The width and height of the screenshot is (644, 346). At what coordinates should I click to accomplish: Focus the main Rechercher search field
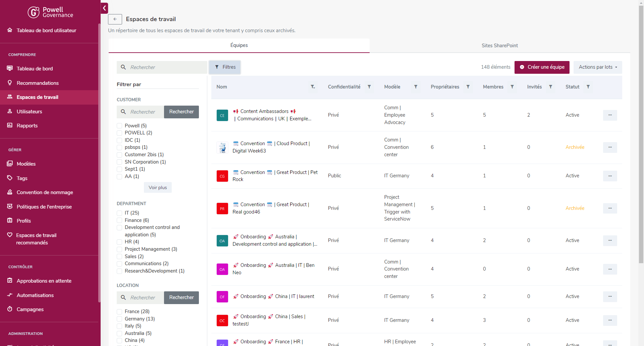162,67
